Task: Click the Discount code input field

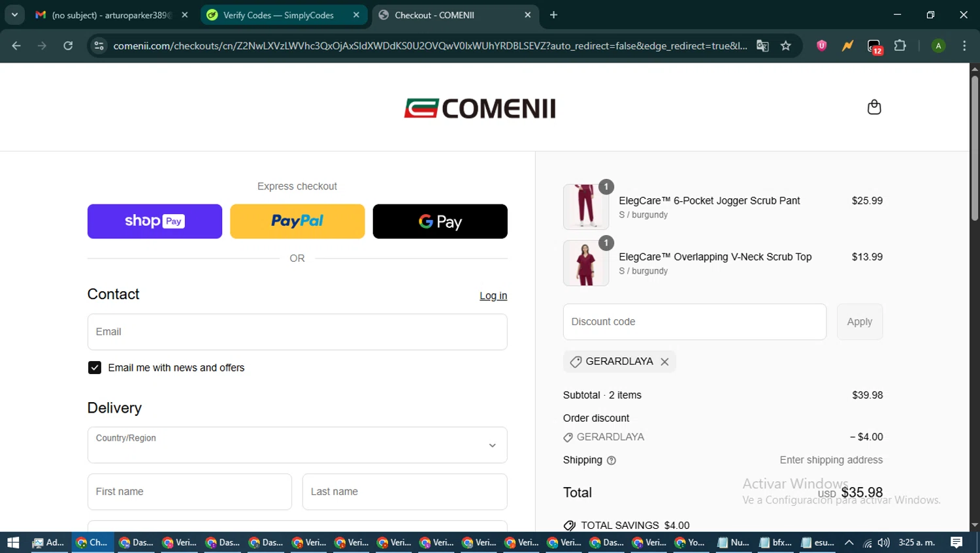Action: pyautogui.click(x=694, y=322)
